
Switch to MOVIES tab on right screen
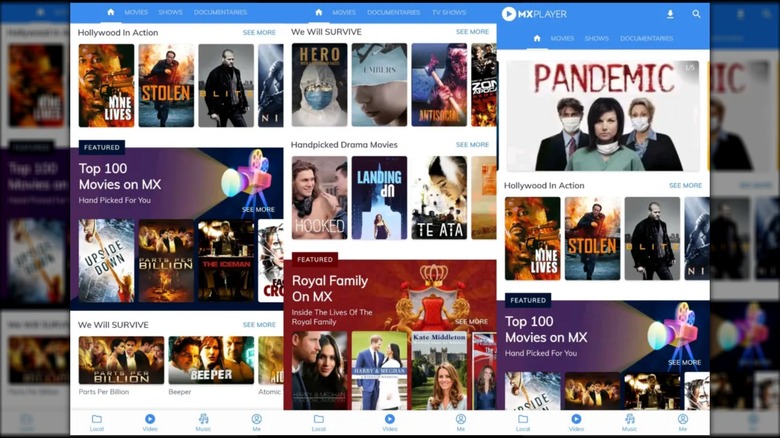562,38
